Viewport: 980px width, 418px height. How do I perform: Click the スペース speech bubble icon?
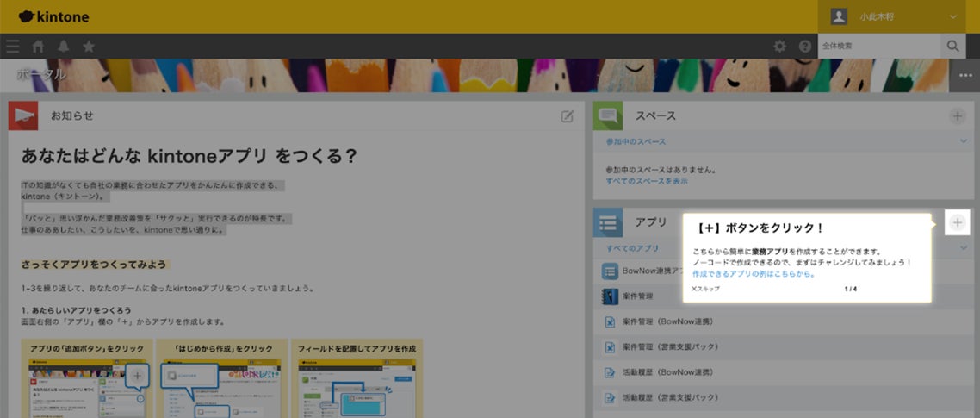click(607, 115)
